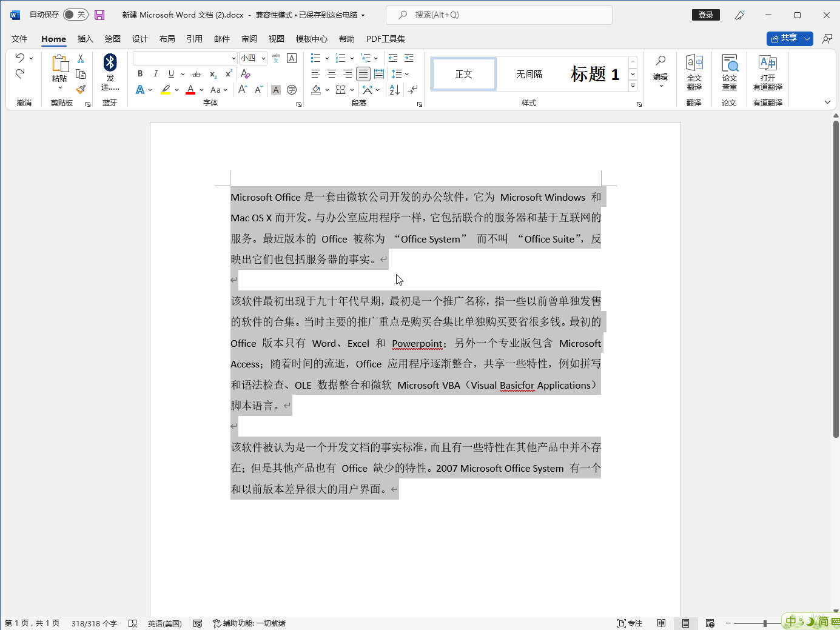
Task: Click the enclosed character icon
Action: click(292, 90)
